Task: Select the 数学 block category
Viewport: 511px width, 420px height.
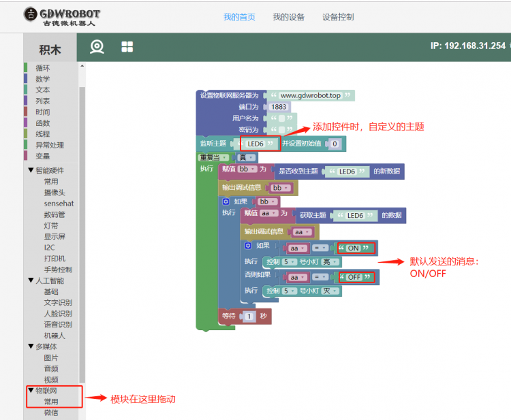Action: coord(43,79)
